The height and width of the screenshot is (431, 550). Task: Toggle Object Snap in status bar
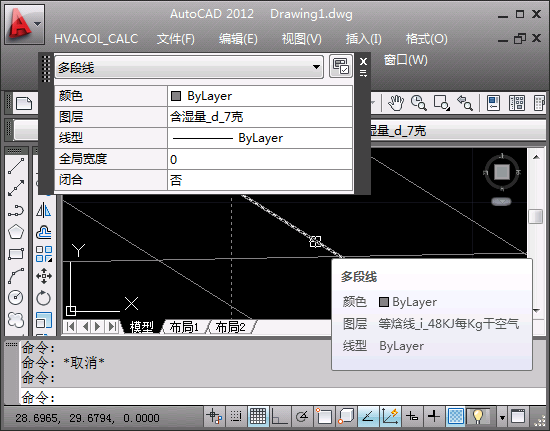point(324,416)
